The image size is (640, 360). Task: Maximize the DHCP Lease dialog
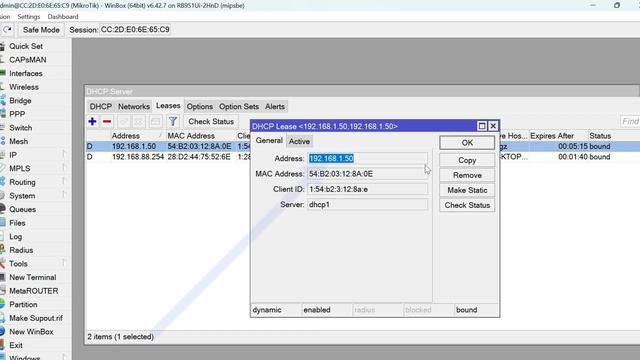pyautogui.click(x=482, y=126)
